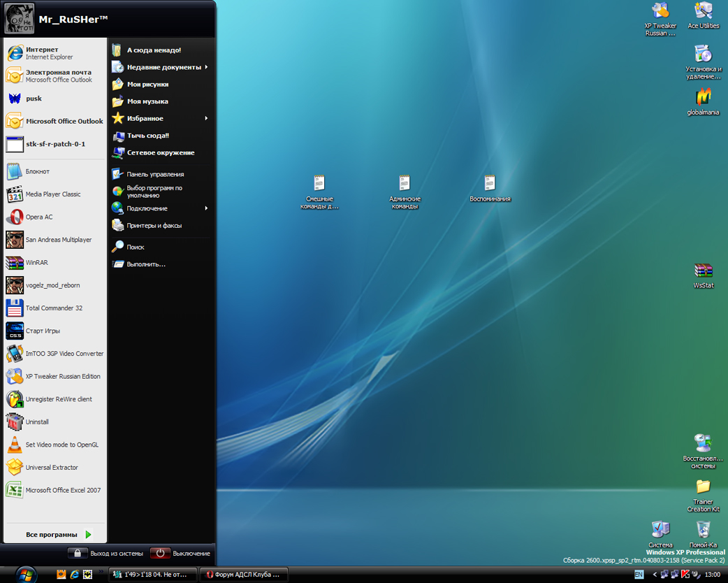Open Панель управления
Viewport: 728px width, 583px height.
[x=161, y=174]
